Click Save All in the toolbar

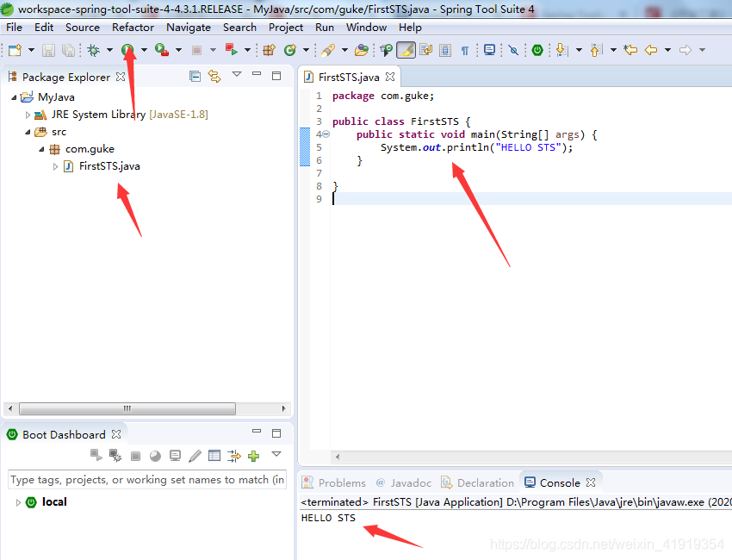click(68, 50)
